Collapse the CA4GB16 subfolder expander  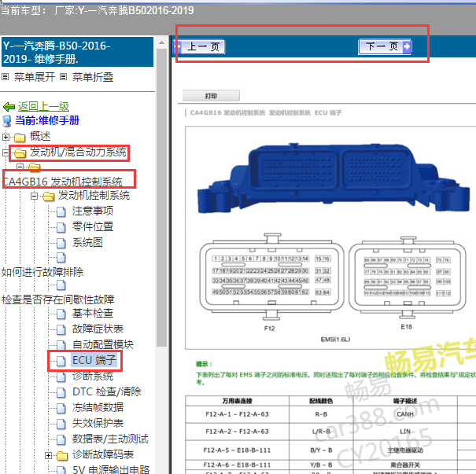20,167
